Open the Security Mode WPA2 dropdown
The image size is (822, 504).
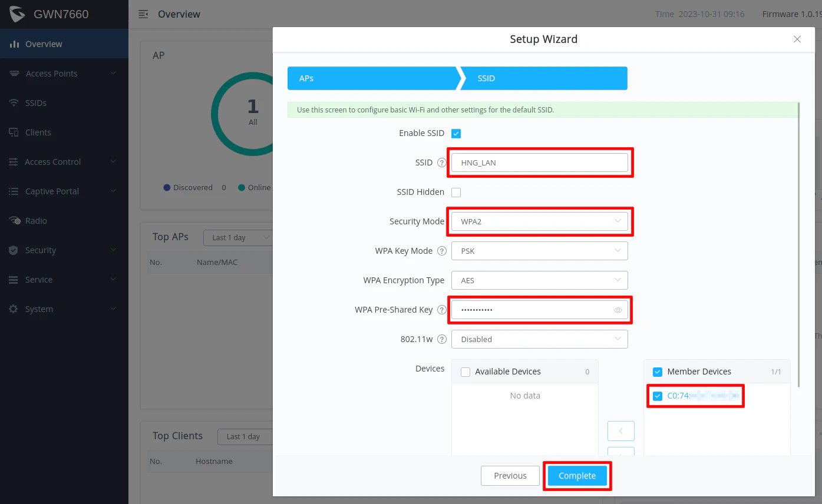click(540, 221)
